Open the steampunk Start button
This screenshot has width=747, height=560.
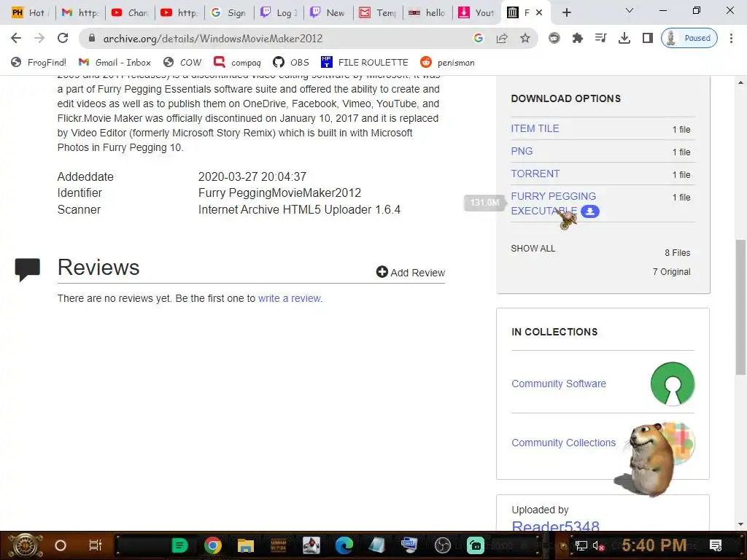pos(25,545)
